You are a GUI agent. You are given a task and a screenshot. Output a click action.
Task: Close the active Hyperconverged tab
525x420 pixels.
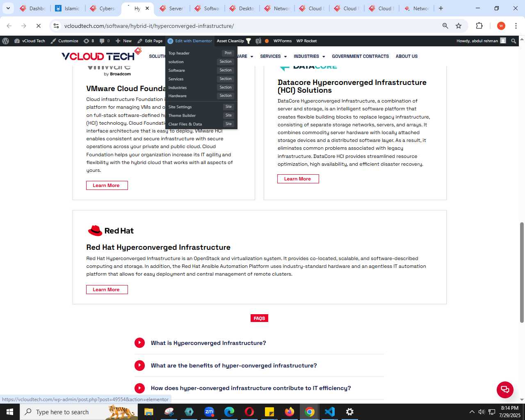(x=147, y=8)
